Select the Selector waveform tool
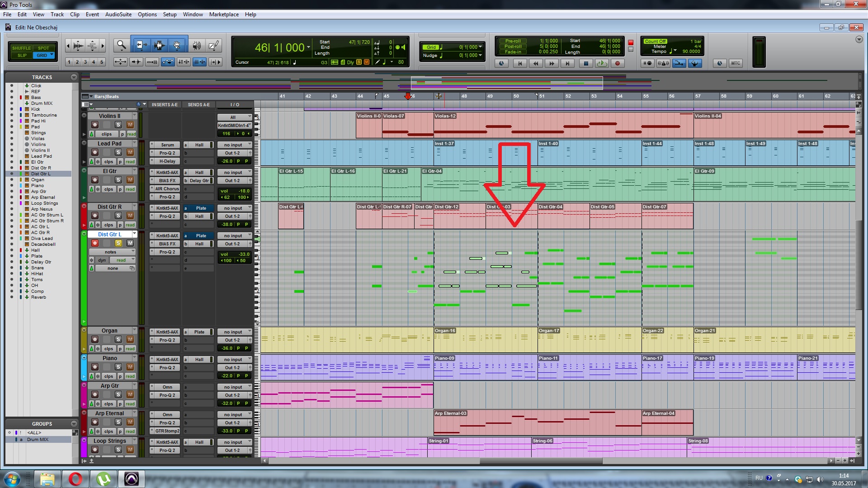This screenshot has width=868, height=488. (x=159, y=45)
